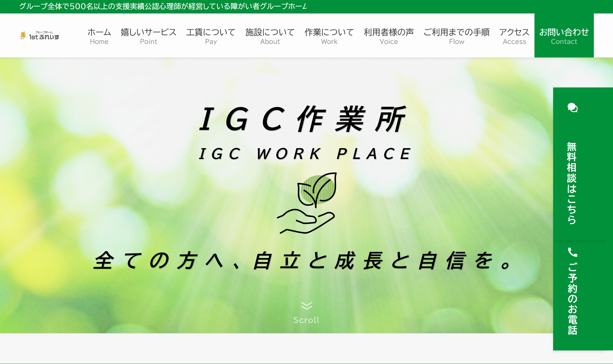The height and width of the screenshot is (364, 613).
Task: Go to 工賃について Pay page
Action: pos(211,36)
